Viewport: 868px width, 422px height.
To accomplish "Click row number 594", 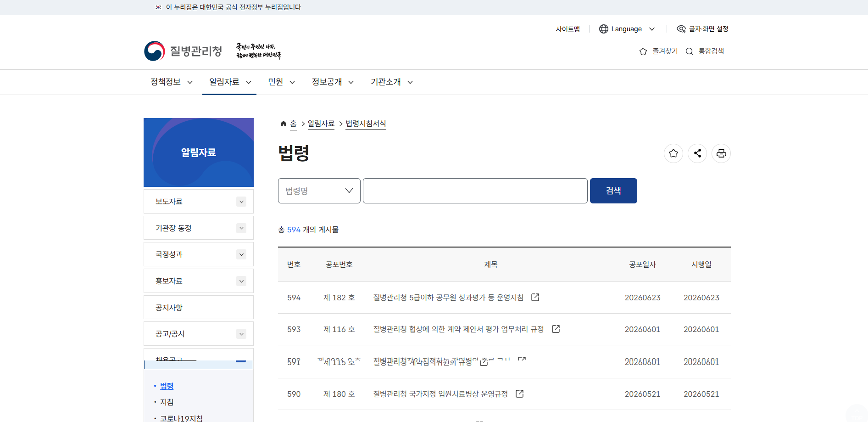I will (x=294, y=298).
